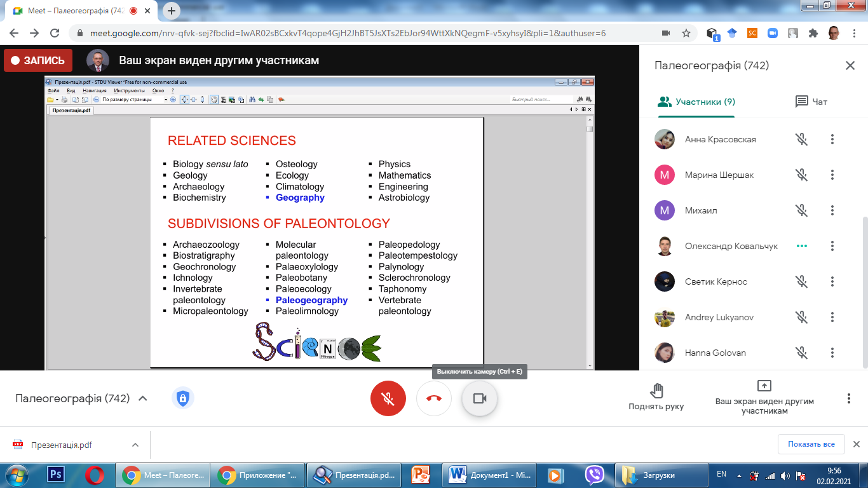The height and width of the screenshot is (488, 868).
Task: Close the downloads bar
Action: (856, 444)
